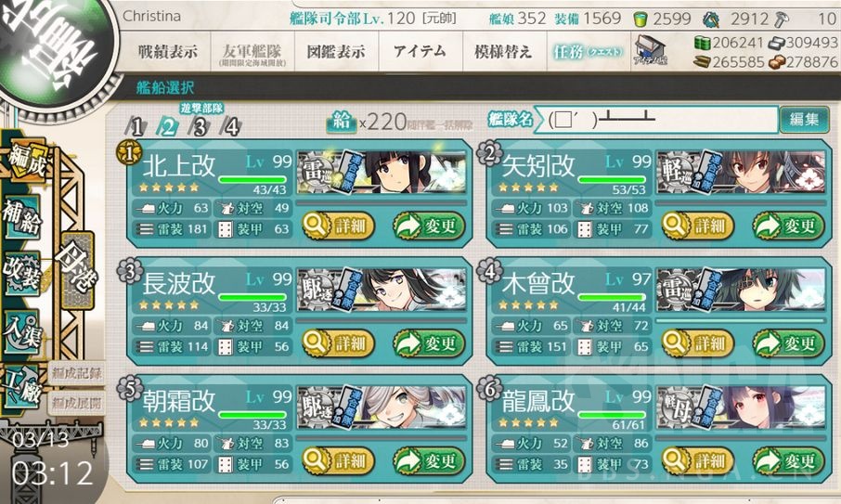Viewport: 841px width, 504px height.
Task: Click the fleet name input field
Action: (x=655, y=119)
